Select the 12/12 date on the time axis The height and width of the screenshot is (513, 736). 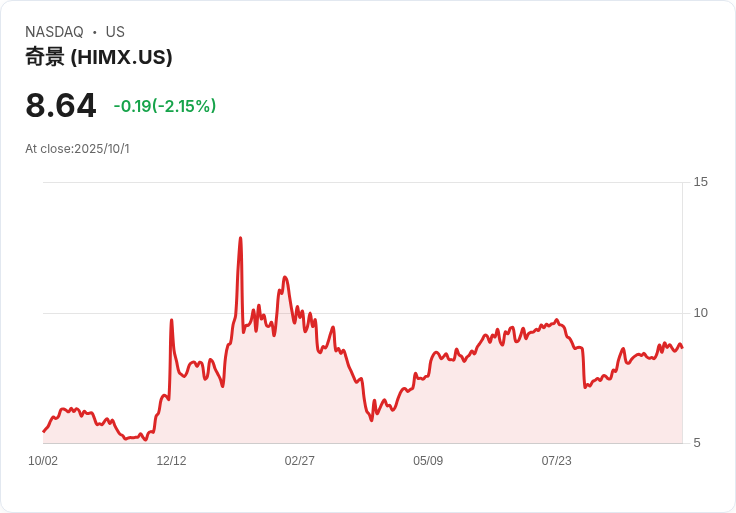coord(171,461)
